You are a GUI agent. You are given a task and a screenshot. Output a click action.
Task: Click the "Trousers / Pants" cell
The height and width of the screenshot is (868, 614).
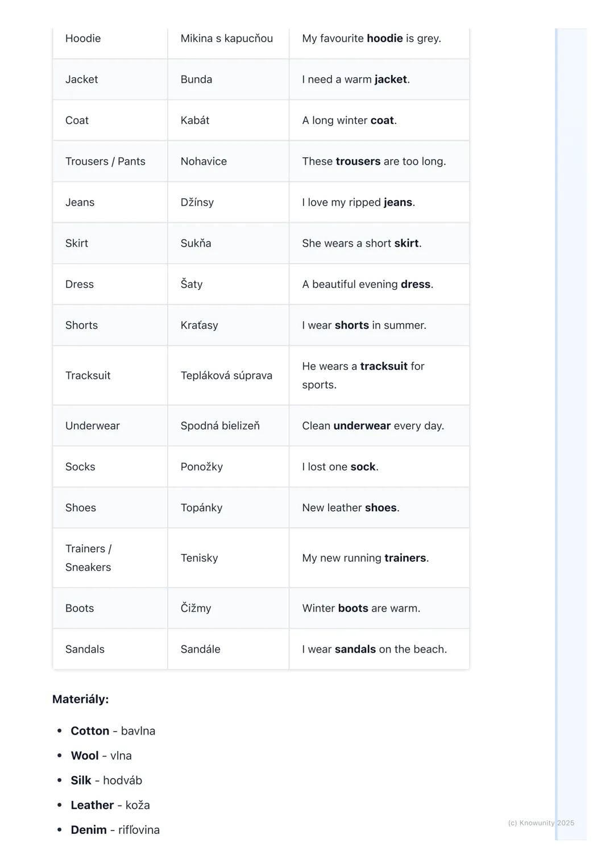[x=105, y=161]
